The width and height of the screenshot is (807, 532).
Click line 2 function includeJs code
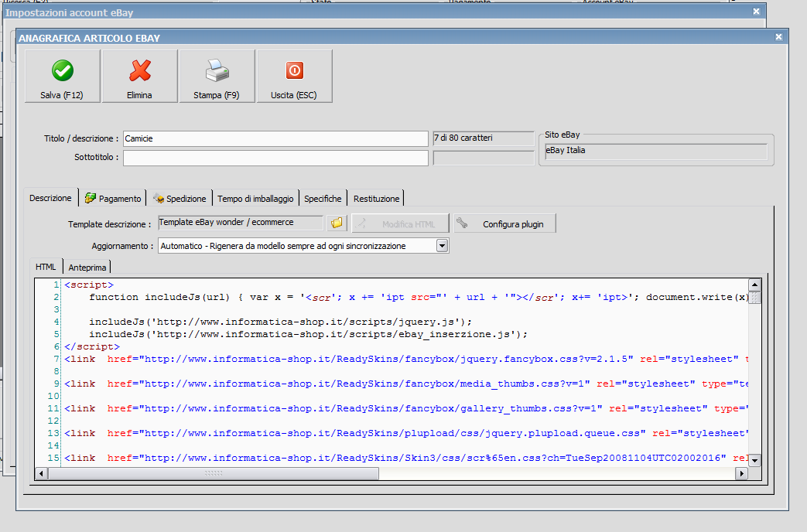(419, 297)
